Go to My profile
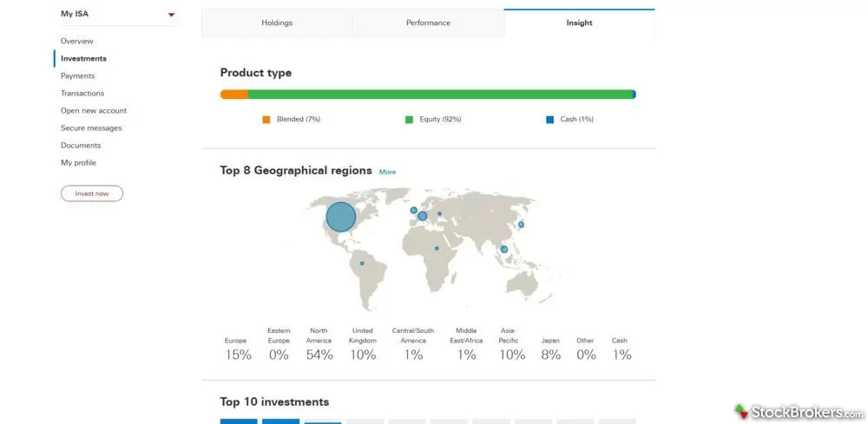This screenshot has height=424, width=868. pos(78,162)
